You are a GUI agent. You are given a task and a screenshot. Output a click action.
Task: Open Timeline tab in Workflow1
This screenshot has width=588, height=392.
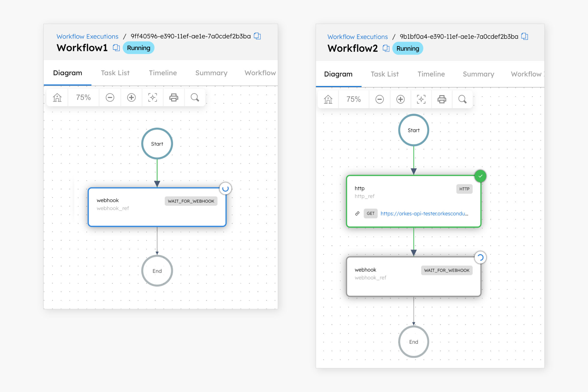pyautogui.click(x=163, y=73)
